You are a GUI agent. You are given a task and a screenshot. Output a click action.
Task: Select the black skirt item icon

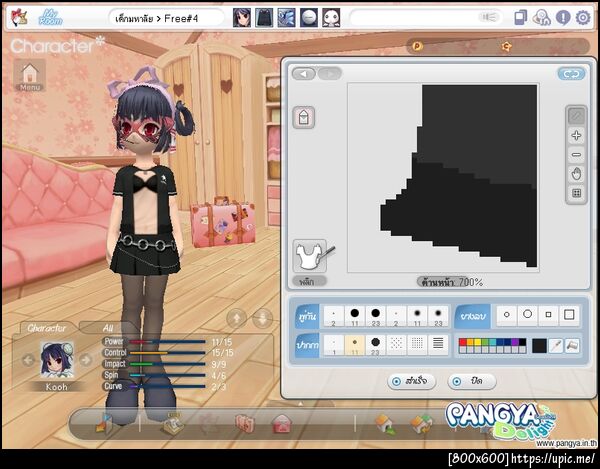point(264,18)
